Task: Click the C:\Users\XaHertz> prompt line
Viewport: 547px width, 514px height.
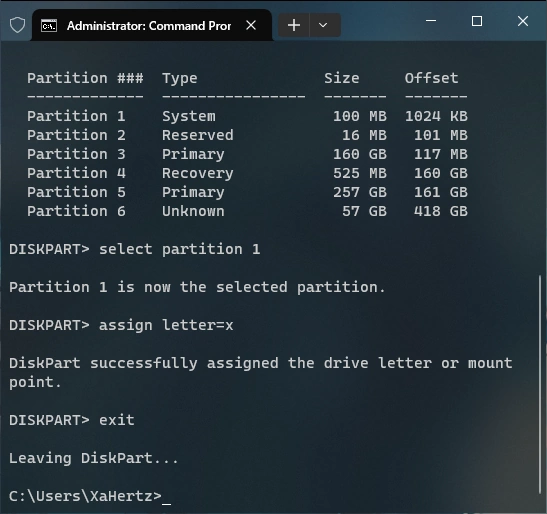Action: pyautogui.click(x=90, y=496)
